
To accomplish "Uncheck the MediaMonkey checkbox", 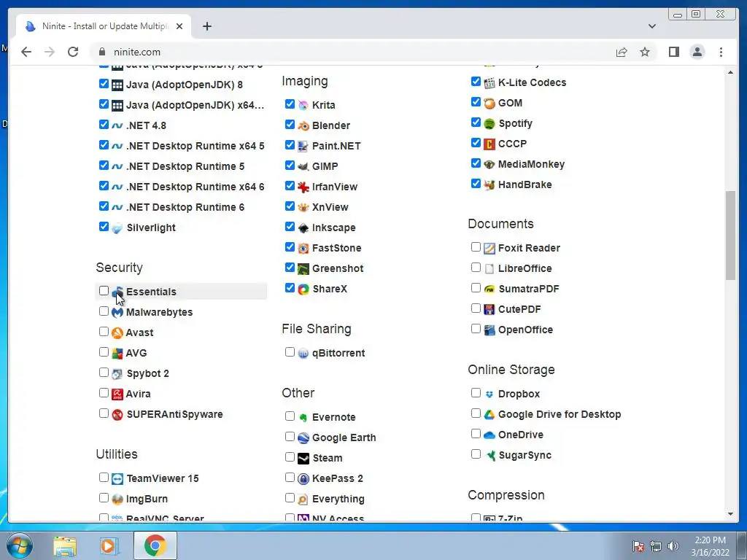I will [476, 163].
